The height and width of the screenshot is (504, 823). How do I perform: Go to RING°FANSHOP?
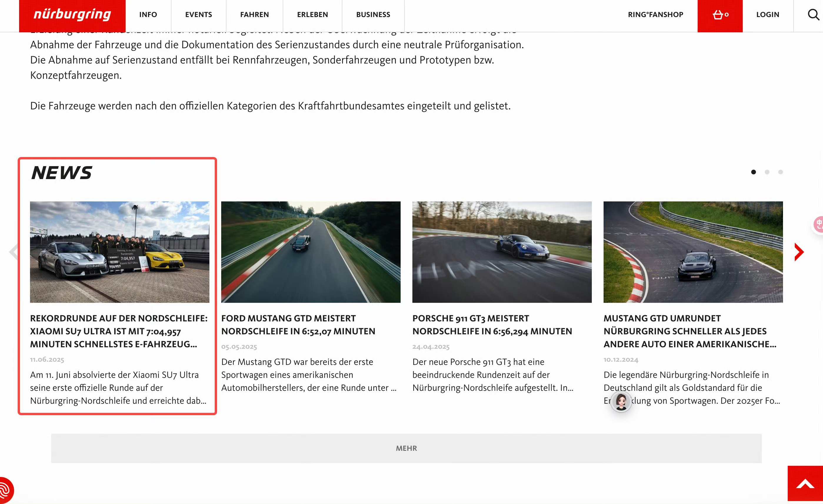(655, 15)
